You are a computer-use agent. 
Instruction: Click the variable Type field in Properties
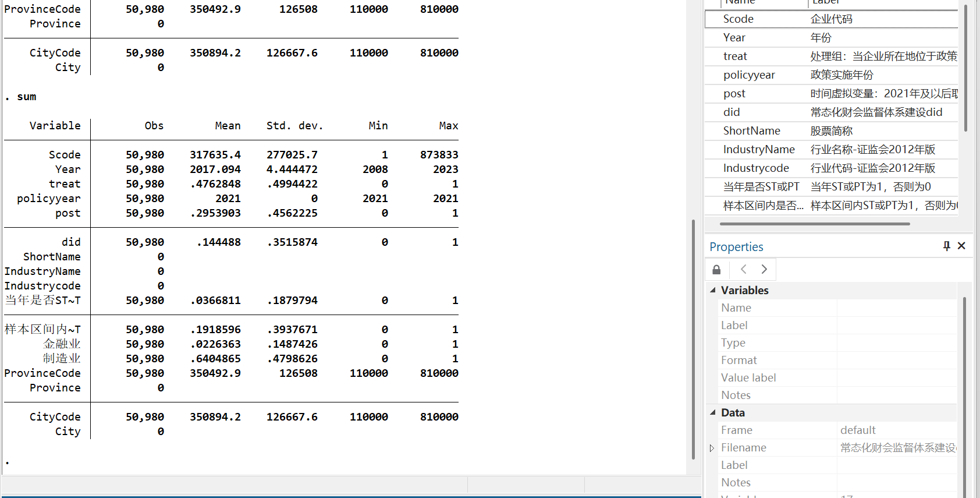897,343
